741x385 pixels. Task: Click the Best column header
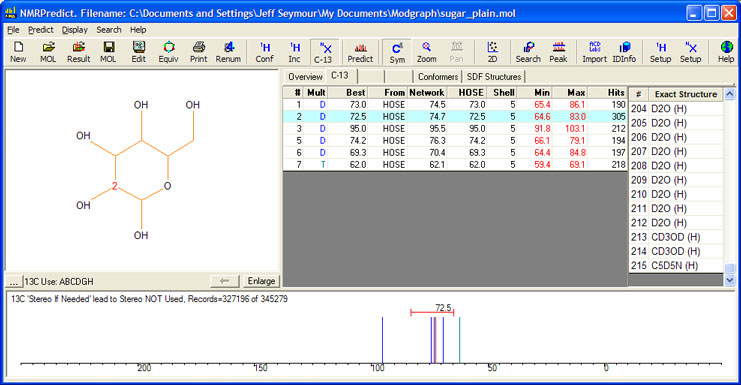(x=348, y=93)
